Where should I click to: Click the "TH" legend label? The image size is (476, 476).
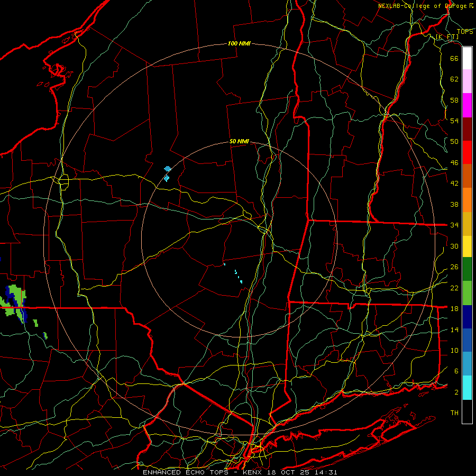[454, 413]
